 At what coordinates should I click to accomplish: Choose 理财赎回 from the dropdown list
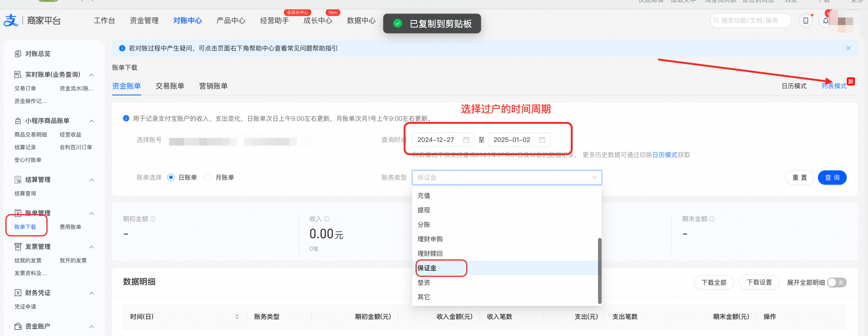pos(506,253)
